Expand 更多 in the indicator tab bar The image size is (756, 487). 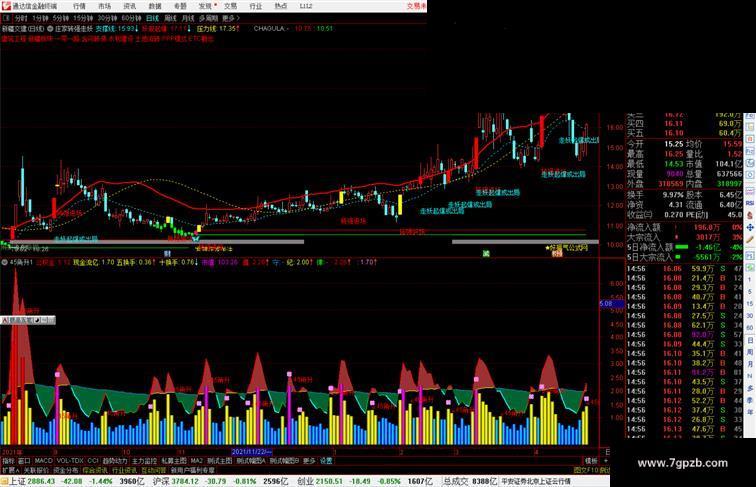coord(309,461)
